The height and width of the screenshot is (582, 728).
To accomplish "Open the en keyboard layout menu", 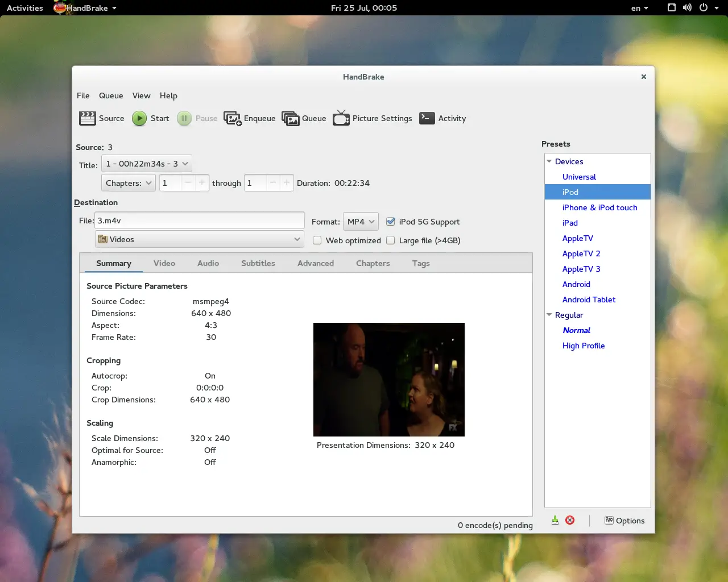I will 640,8.
